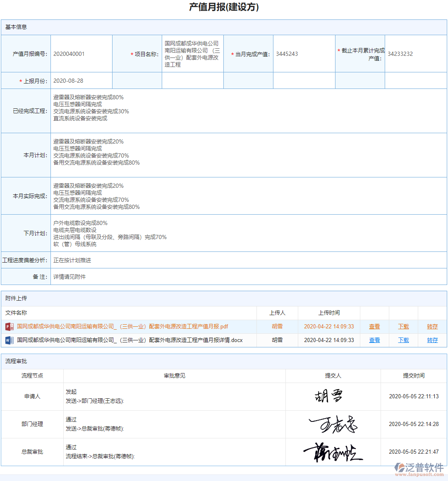
Task: 下载 the PDF attachment file
Action: coord(403,326)
